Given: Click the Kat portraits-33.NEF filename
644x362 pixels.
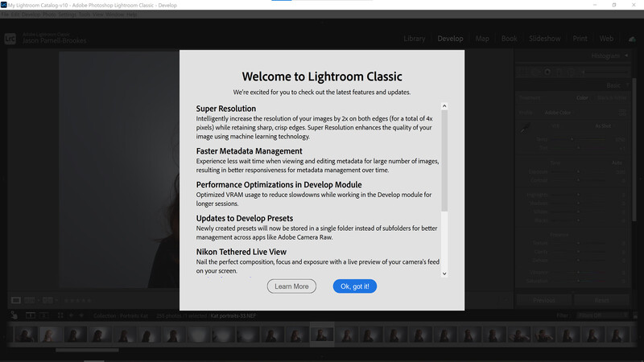Looking at the screenshot, I should (233, 315).
